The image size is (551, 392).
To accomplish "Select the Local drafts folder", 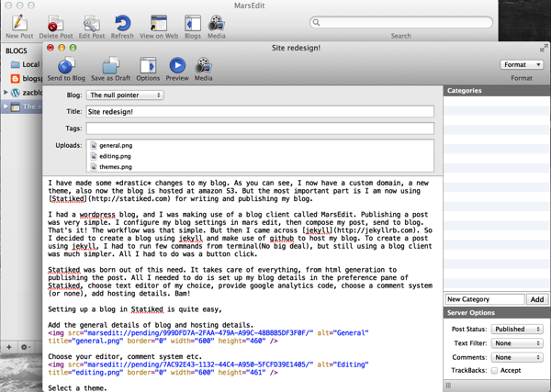I will coord(26,64).
